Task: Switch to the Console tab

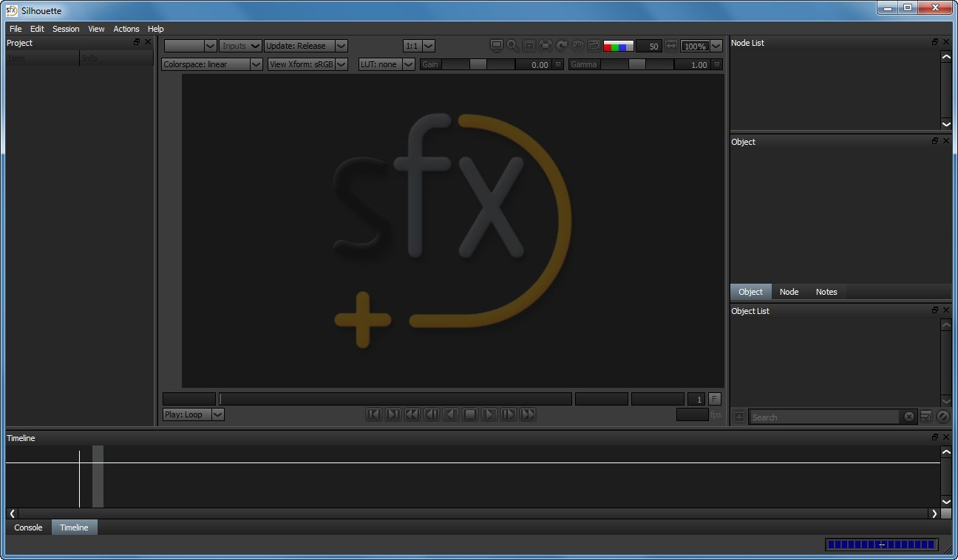Action: (29, 527)
